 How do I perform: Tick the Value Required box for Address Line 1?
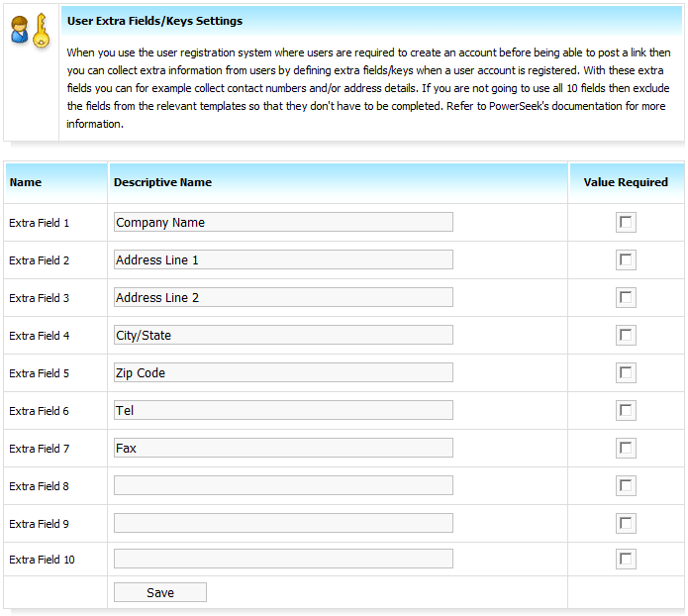point(626,259)
